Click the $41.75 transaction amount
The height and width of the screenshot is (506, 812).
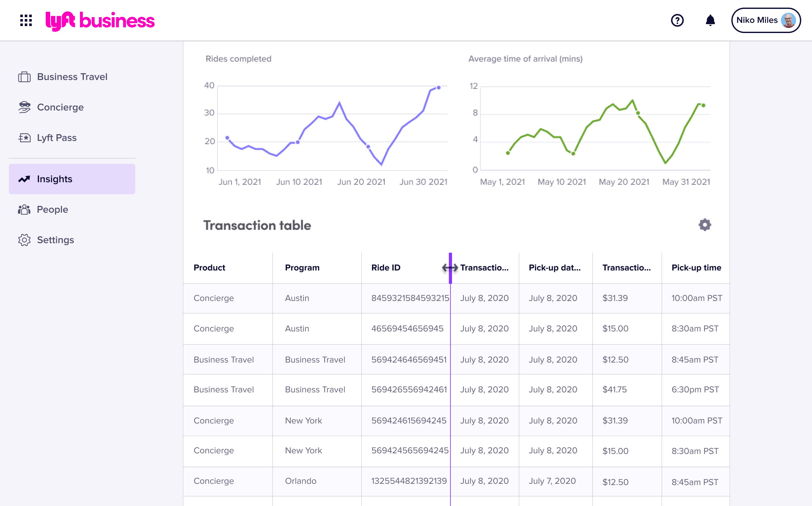point(615,389)
